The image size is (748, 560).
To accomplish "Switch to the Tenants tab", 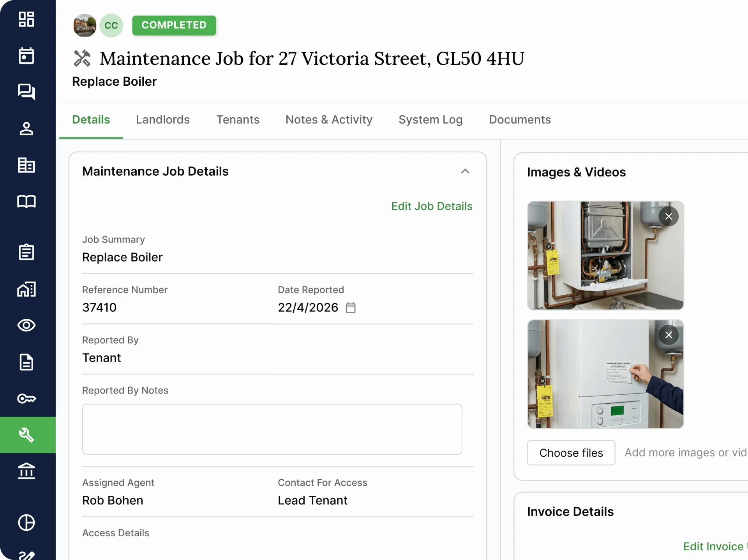I will tap(238, 120).
